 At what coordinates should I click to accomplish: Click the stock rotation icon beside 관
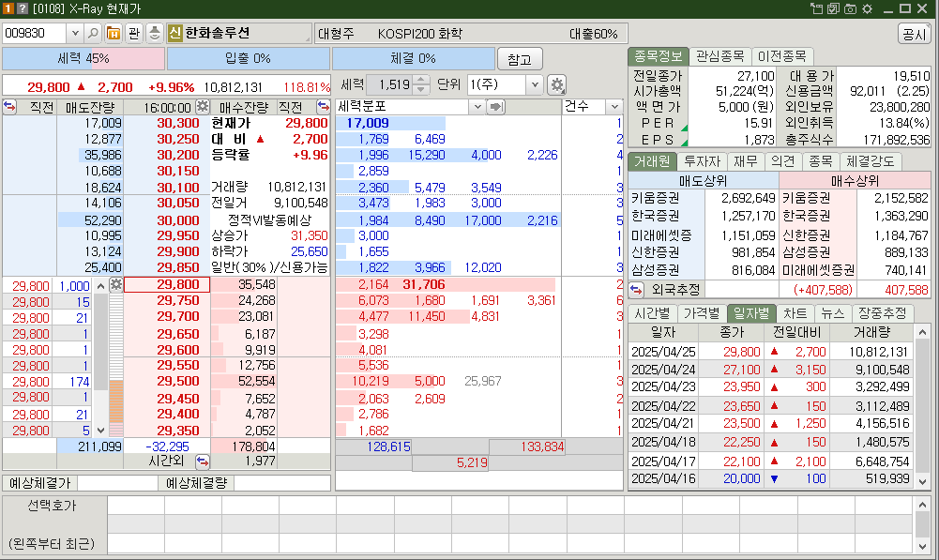pyautogui.click(x=155, y=33)
